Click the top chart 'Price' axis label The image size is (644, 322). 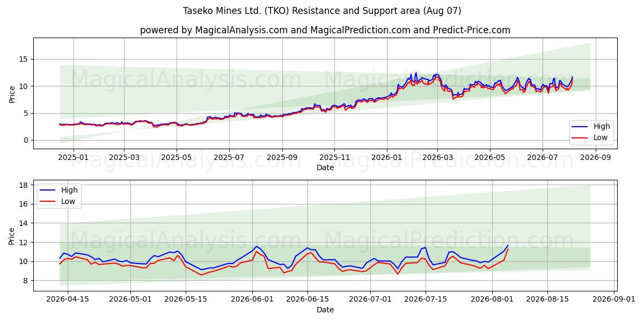12,93
